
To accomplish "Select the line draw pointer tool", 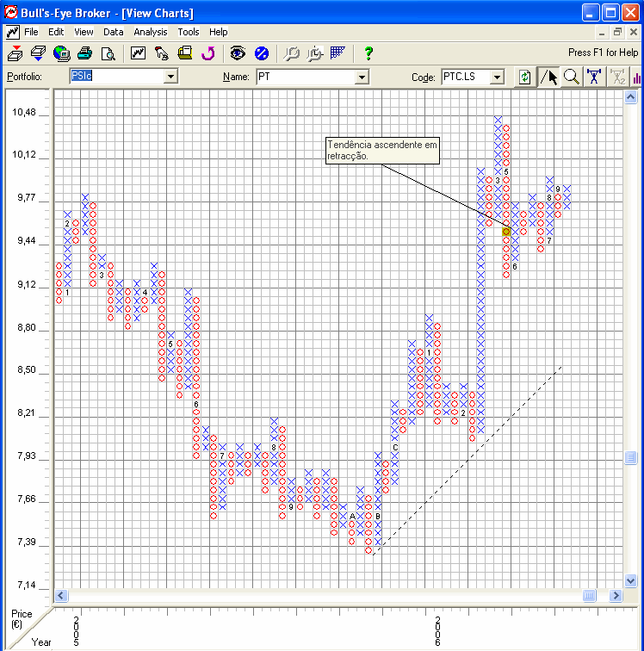I will pos(548,77).
